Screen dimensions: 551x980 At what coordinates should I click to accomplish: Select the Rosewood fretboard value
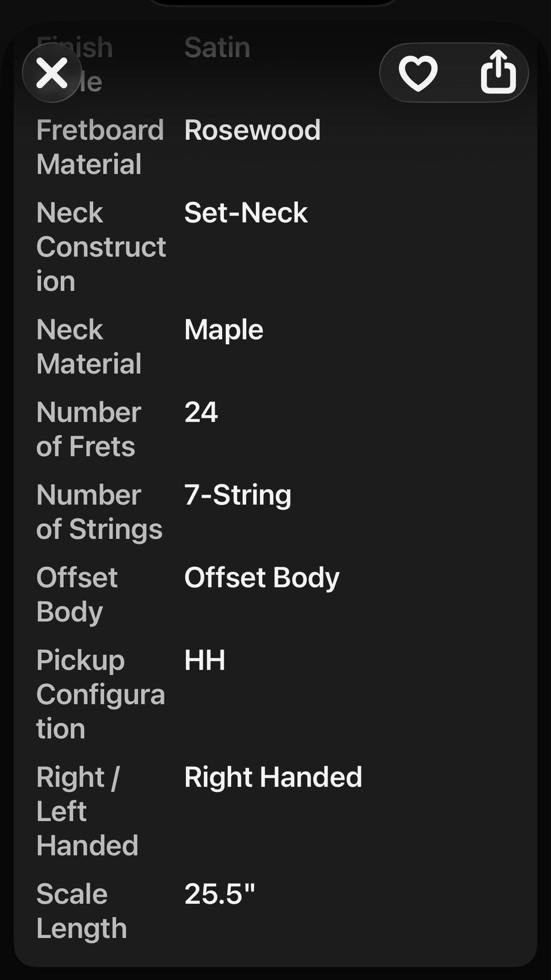[252, 130]
